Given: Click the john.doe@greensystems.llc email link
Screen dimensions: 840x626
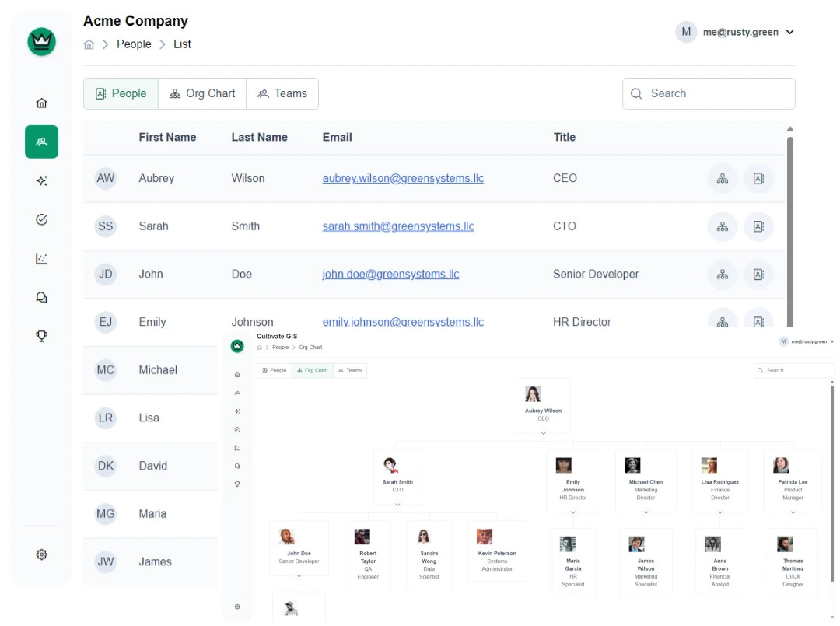Looking at the screenshot, I should point(390,274).
